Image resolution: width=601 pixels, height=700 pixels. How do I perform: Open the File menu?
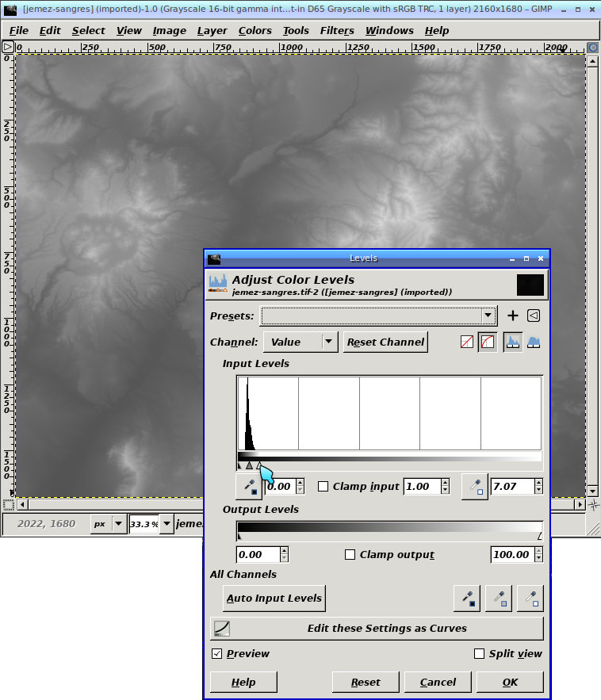point(19,30)
